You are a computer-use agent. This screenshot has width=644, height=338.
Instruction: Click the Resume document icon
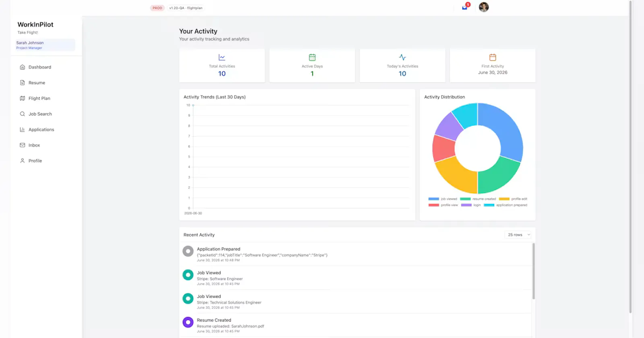pyautogui.click(x=23, y=83)
